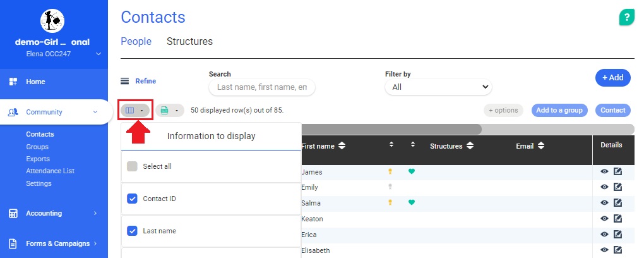644x258 pixels.
Task: Edit contact icon for James
Action: pos(617,171)
